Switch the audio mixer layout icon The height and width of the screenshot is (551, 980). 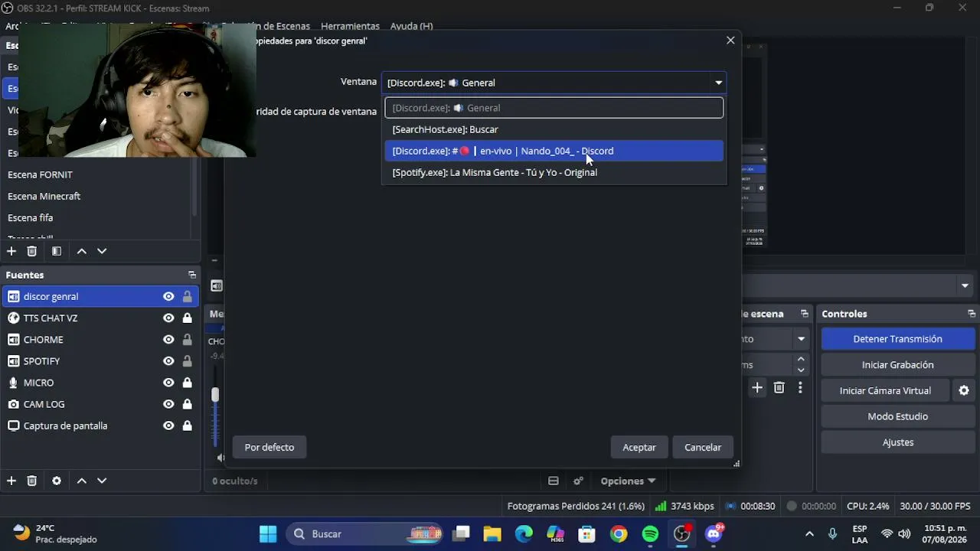[x=554, y=481]
